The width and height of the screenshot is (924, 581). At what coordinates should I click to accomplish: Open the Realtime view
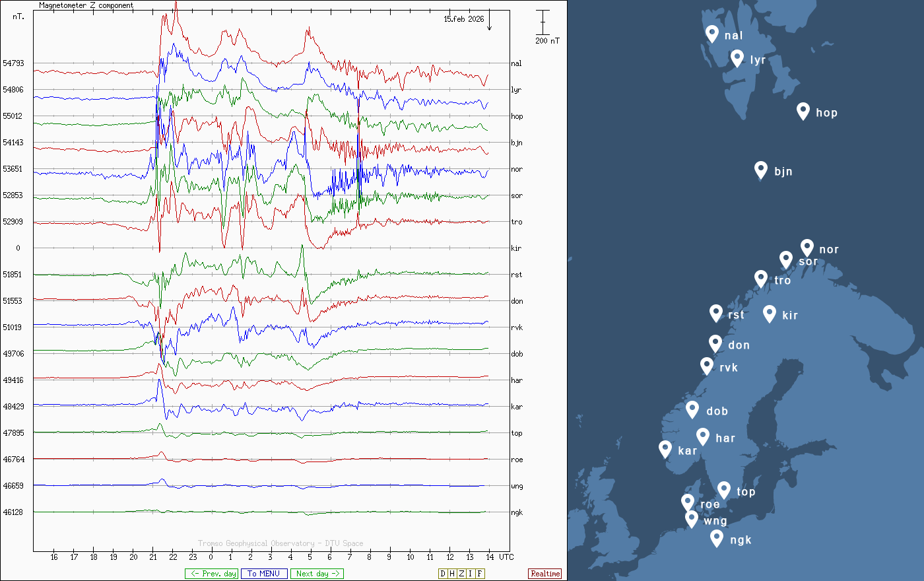pos(545,574)
